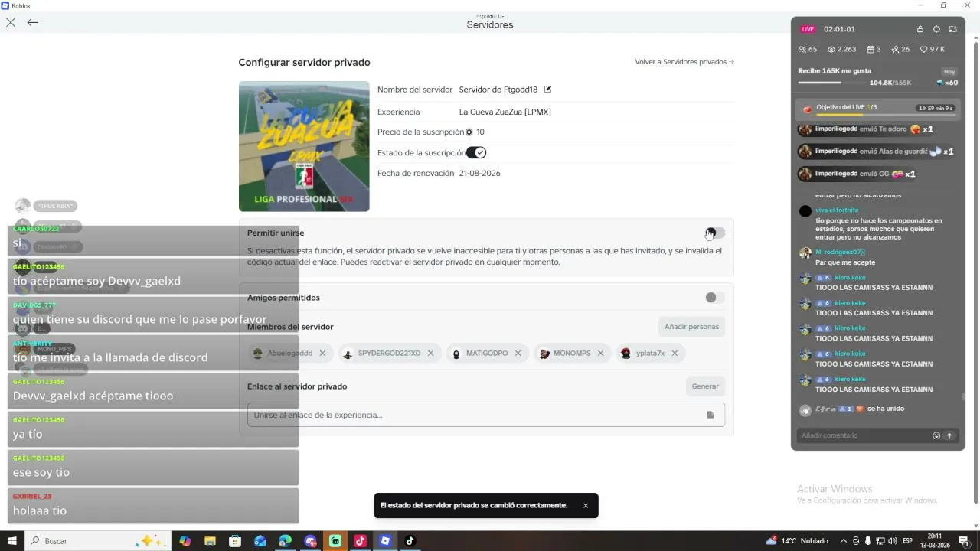Remove MATIGODPO from server members
The width and height of the screenshot is (980, 551).
pos(518,353)
